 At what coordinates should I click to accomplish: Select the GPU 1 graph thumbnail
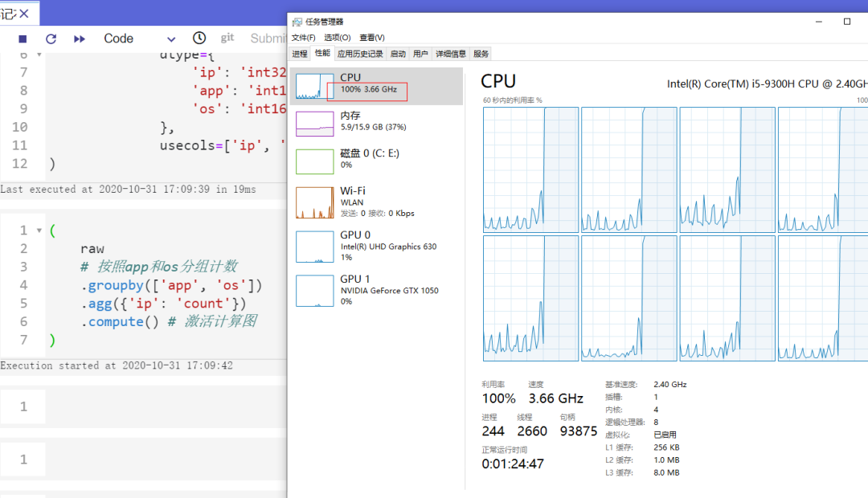coord(314,291)
